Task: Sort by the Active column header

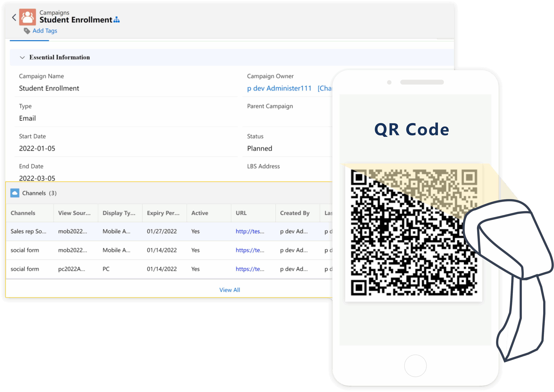Action: [x=199, y=213]
